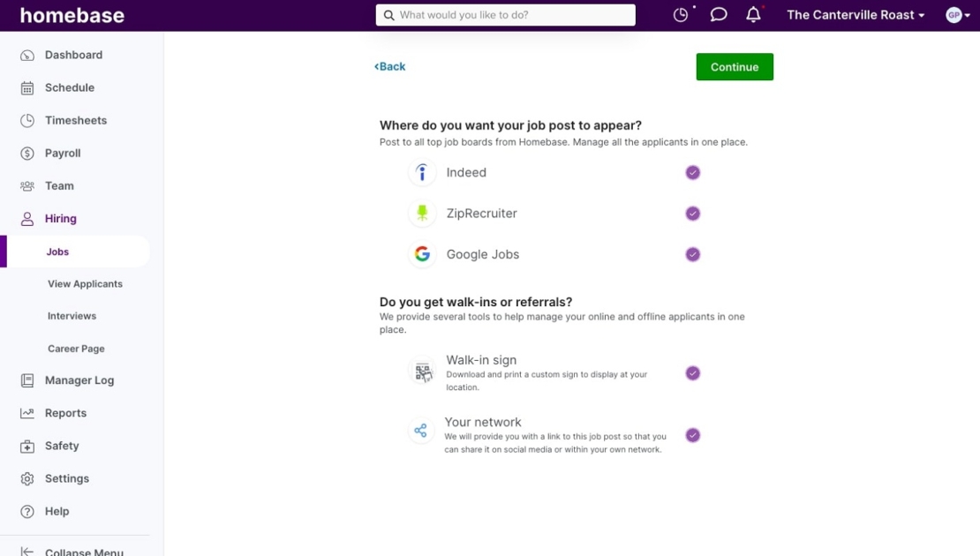Image resolution: width=980 pixels, height=556 pixels.
Task: Click the Continue button
Action: (x=735, y=66)
